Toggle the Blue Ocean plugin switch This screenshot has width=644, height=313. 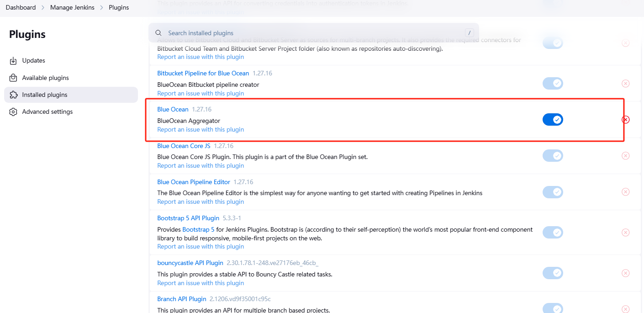(x=553, y=120)
